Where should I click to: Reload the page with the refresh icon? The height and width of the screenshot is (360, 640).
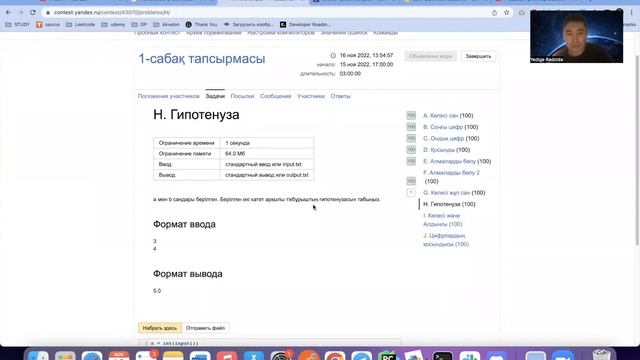click(x=33, y=13)
